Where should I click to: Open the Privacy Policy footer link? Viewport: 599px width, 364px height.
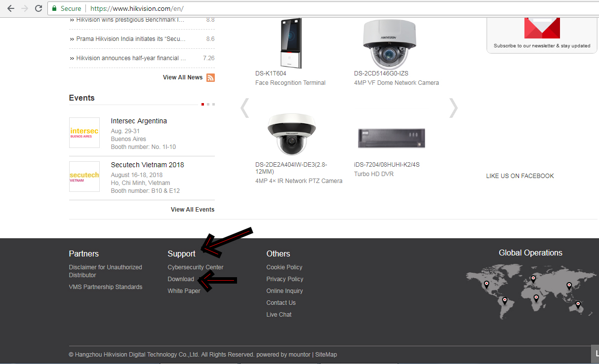285,279
